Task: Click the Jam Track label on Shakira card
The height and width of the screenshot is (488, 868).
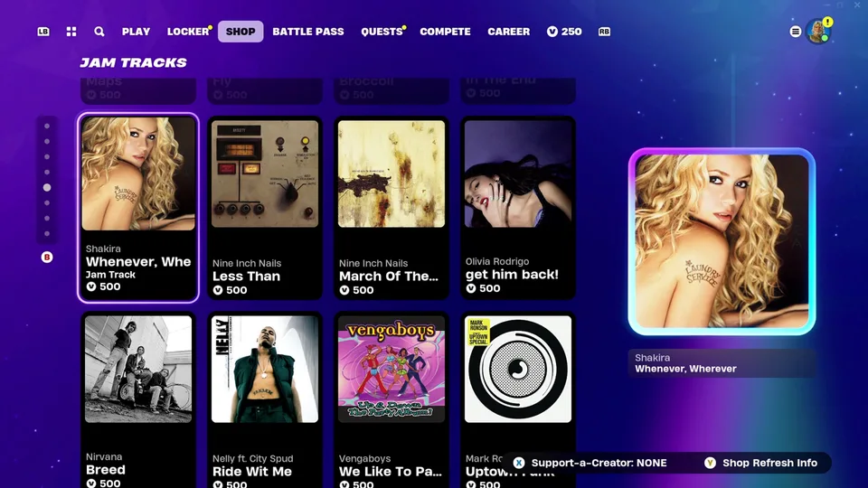Action: coord(110,275)
